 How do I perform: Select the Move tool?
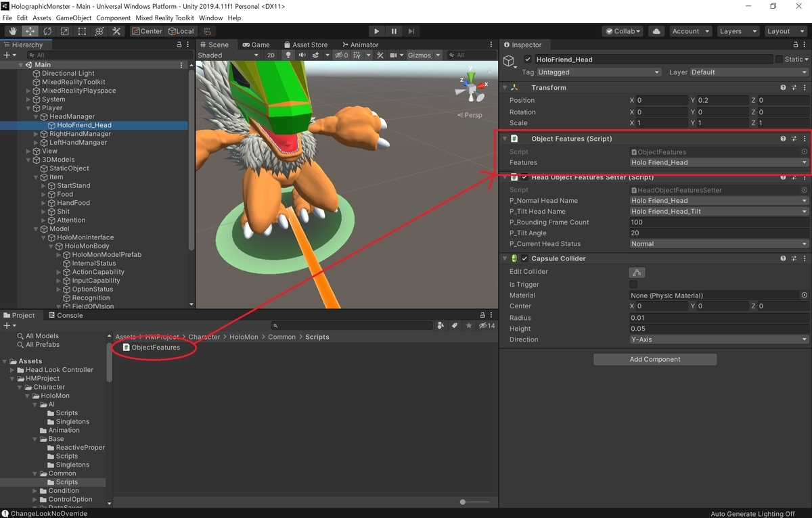pos(30,31)
